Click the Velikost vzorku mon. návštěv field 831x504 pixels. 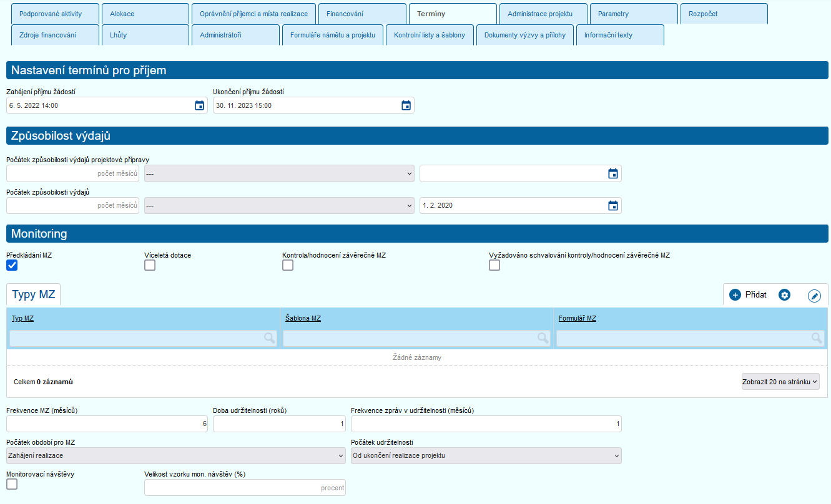245,488
